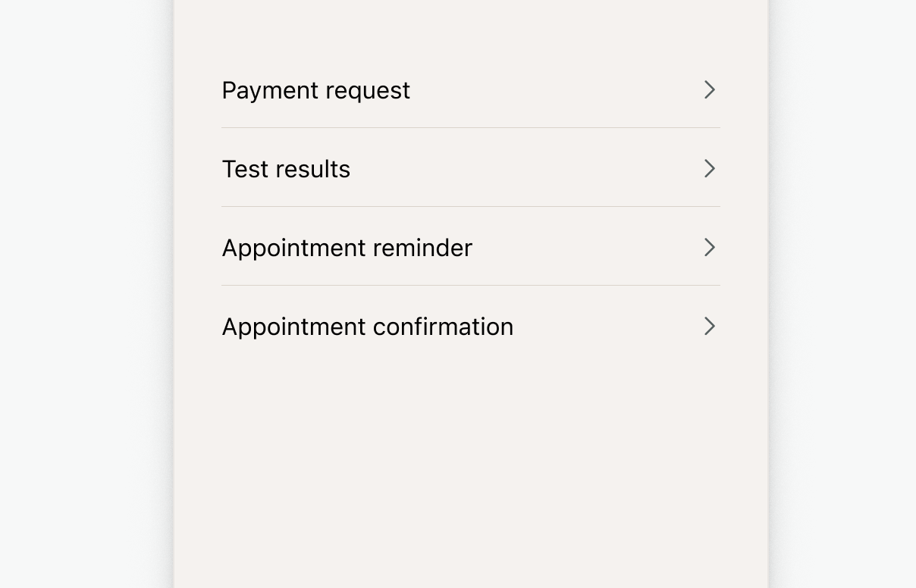Open the Payment request template
Viewport: 916px width, 588px height.
tap(470, 90)
